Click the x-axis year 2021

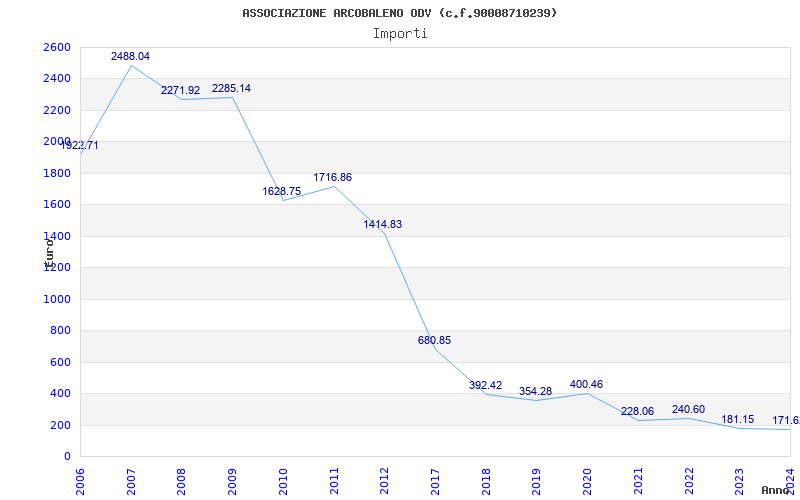click(x=638, y=482)
